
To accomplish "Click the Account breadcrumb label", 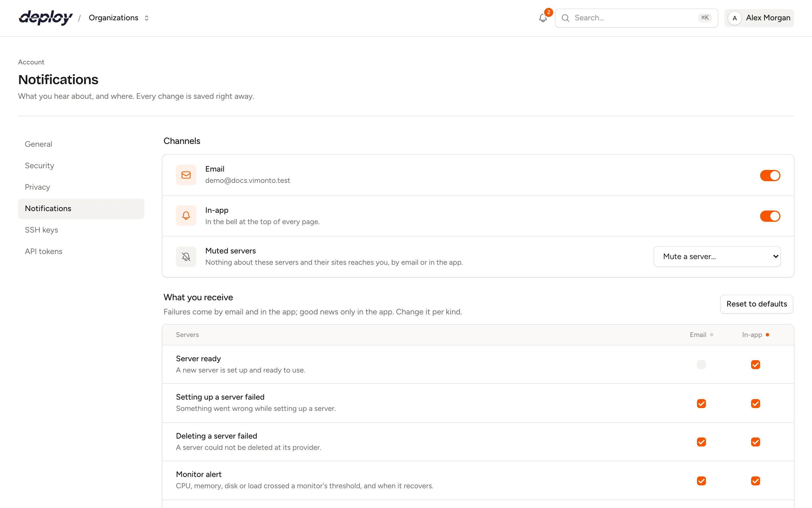I will click(31, 62).
